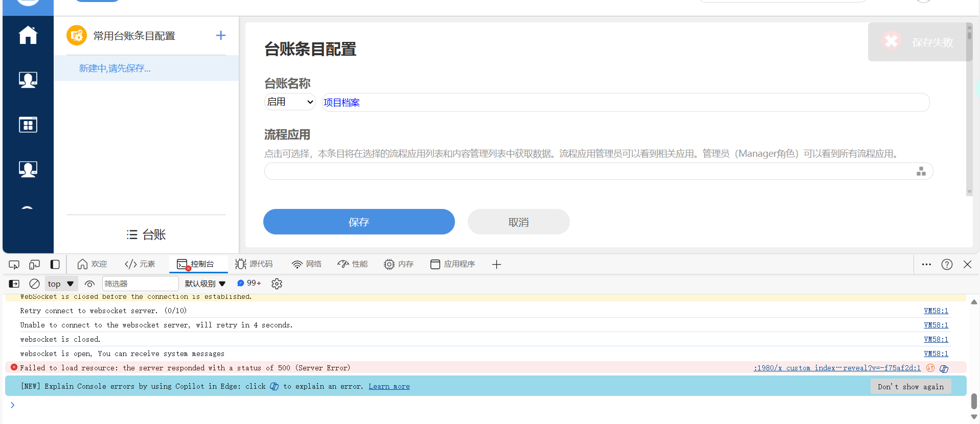Click the form panel vertical scrollbar
The height and width of the screenshot is (424, 980).
coord(969,107)
